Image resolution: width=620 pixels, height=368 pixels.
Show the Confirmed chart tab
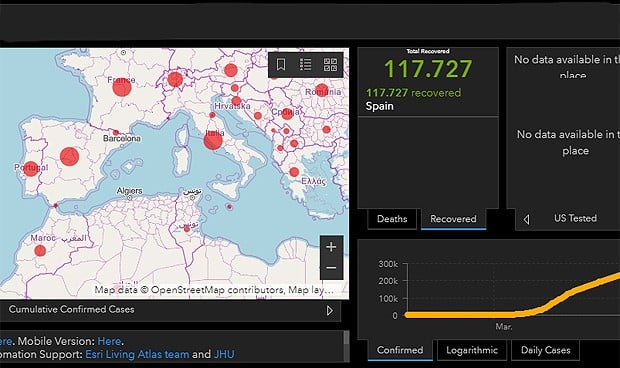[x=400, y=350]
